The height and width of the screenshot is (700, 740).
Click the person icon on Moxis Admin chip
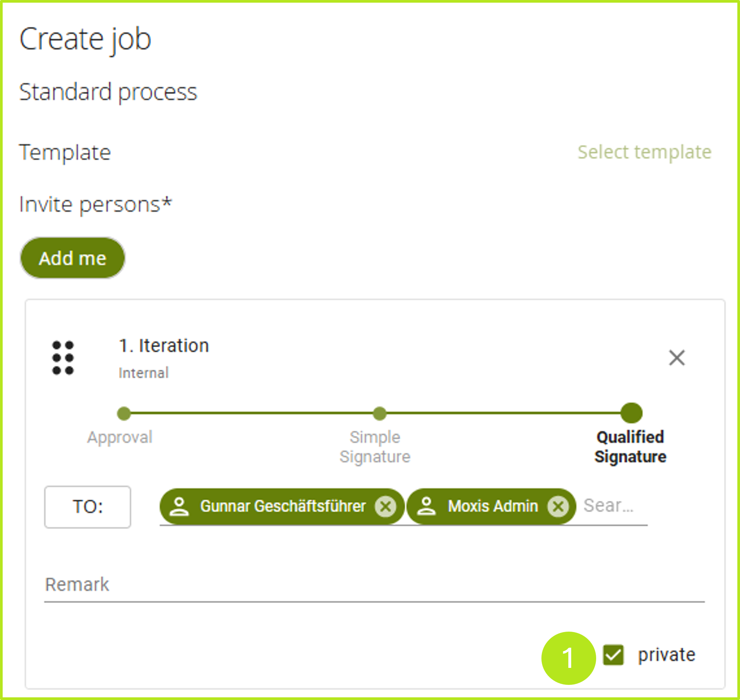(426, 506)
